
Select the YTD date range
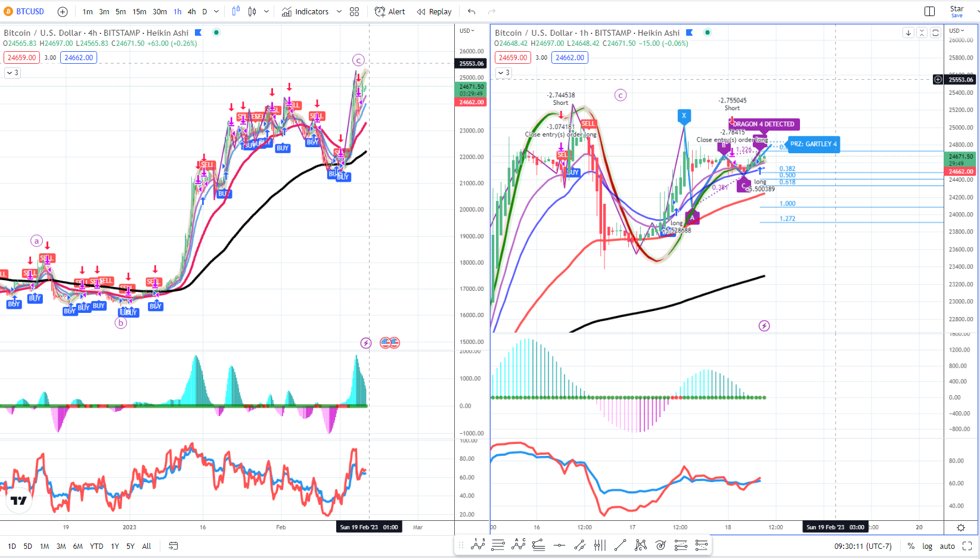point(97,546)
